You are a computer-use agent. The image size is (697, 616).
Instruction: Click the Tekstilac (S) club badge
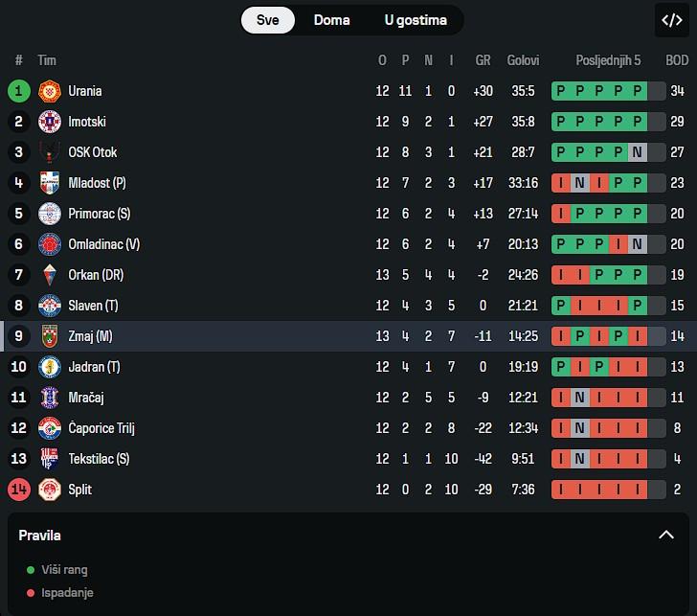coord(50,459)
